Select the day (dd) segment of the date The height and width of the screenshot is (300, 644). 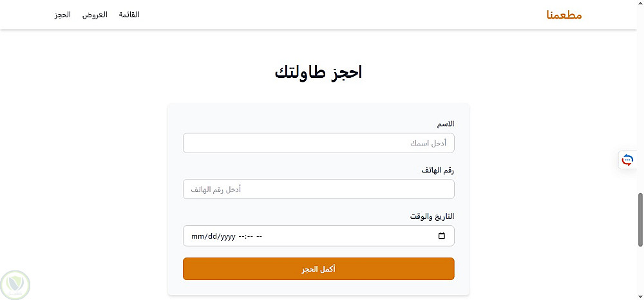pos(211,236)
